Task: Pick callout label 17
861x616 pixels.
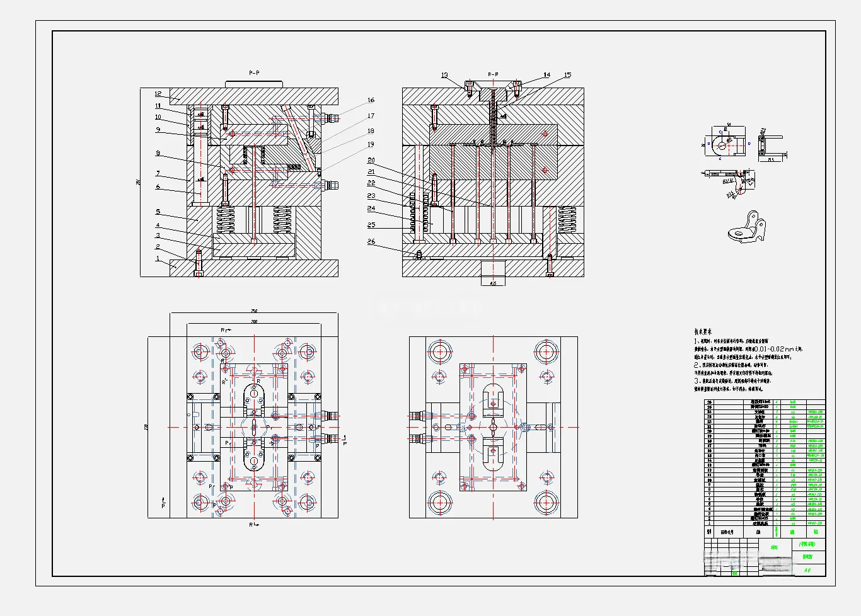Action: [x=371, y=115]
